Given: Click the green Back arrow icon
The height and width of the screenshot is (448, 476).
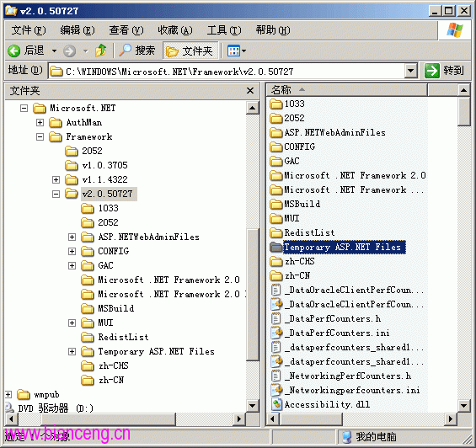Looking at the screenshot, I should pyautogui.click(x=14, y=51).
